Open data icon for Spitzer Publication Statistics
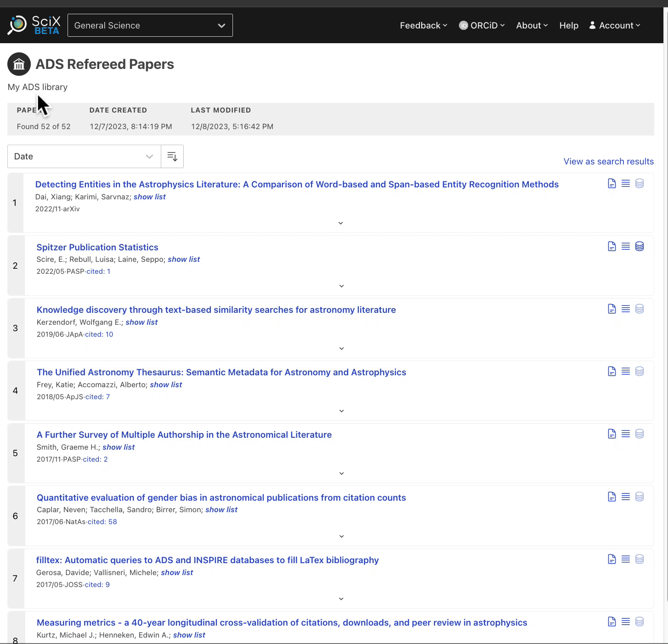 click(639, 247)
